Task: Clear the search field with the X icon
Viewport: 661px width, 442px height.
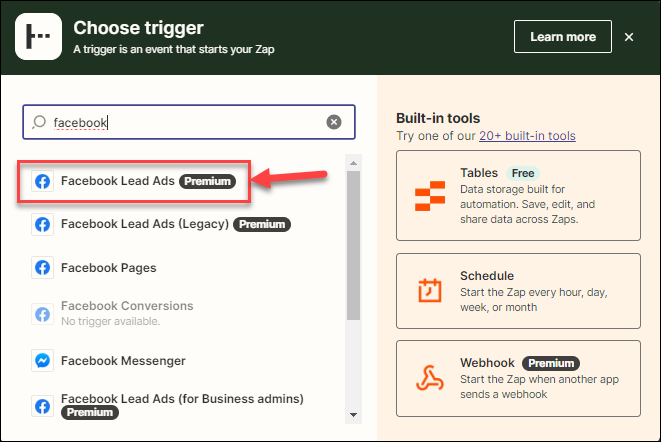Action: [333, 122]
